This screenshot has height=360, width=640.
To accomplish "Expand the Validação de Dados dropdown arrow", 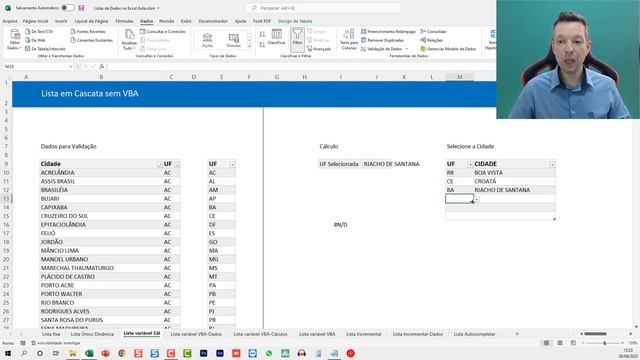I will coord(407,49).
